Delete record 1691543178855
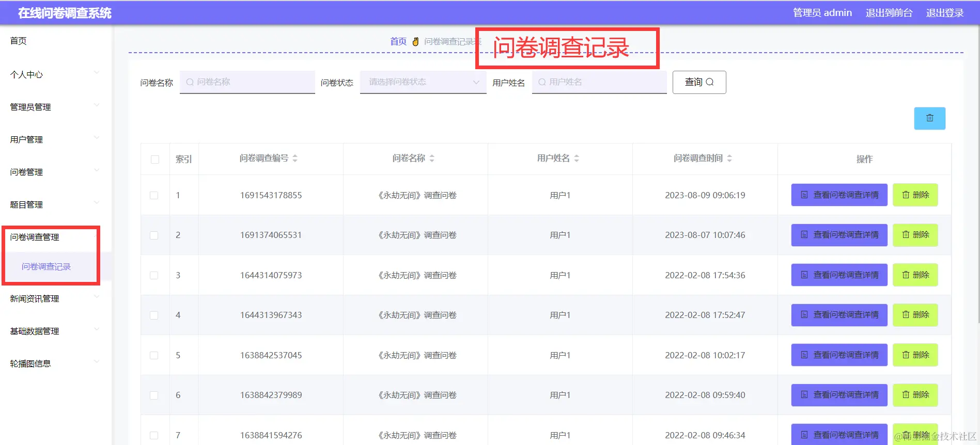Screen dimensions: 980x445 pyautogui.click(x=915, y=195)
